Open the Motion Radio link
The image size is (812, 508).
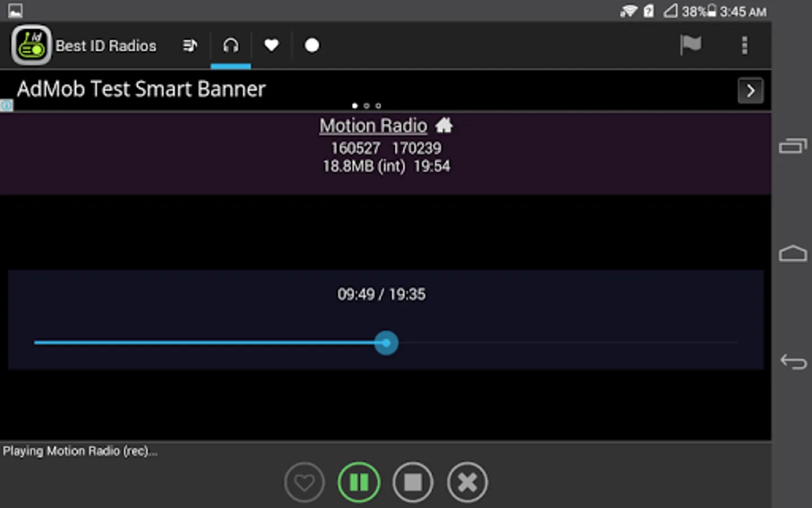click(x=373, y=125)
